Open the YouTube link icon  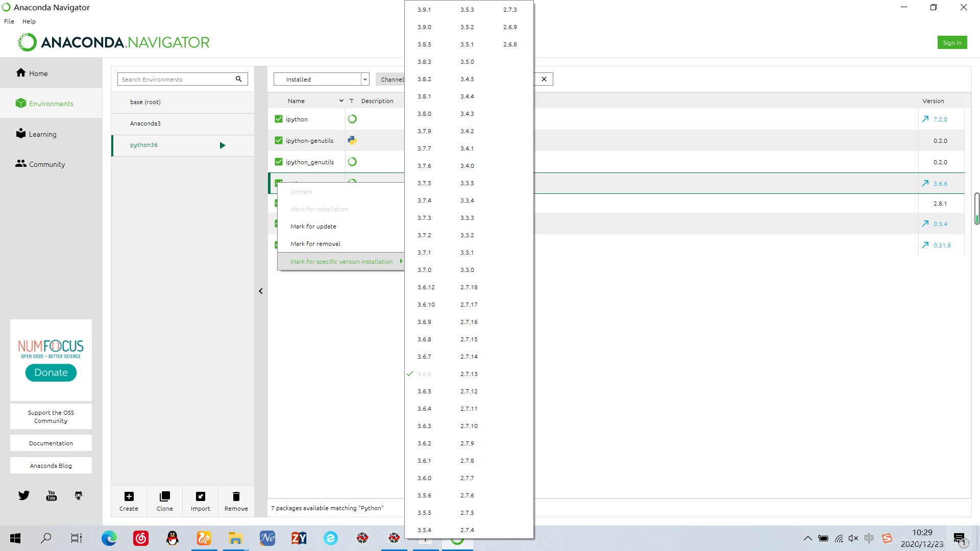(x=52, y=495)
